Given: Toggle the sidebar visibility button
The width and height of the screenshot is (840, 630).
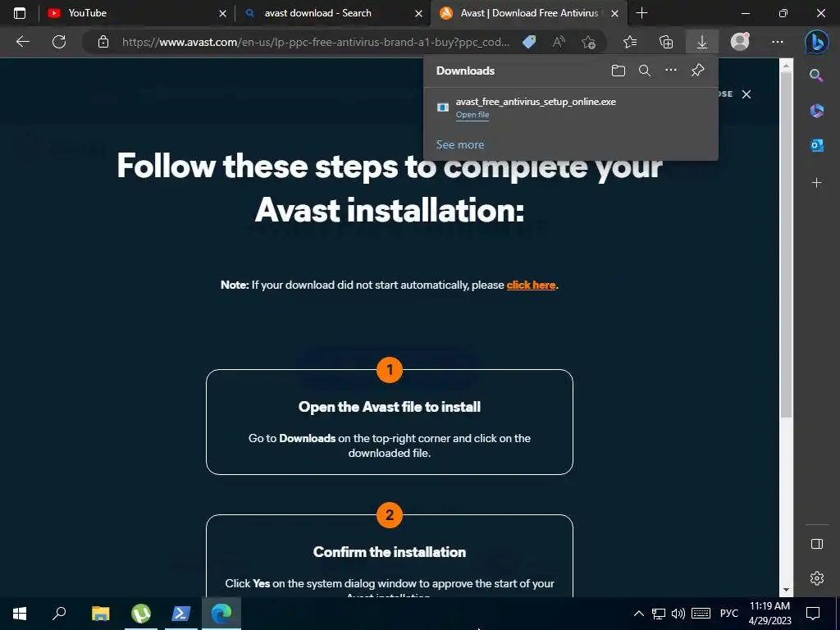Looking at the screenshot, I should click(816, 544).
